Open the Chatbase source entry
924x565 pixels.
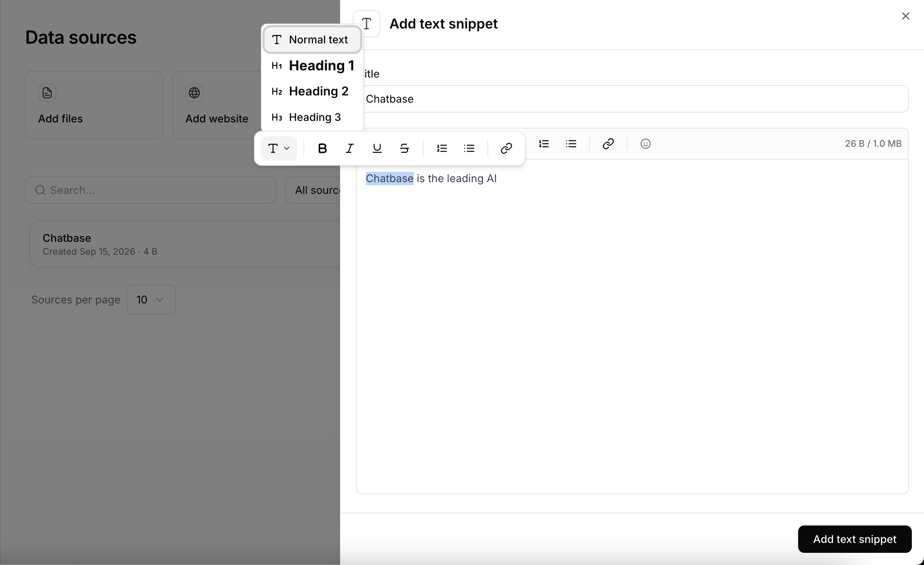click(x=185, y=244)
